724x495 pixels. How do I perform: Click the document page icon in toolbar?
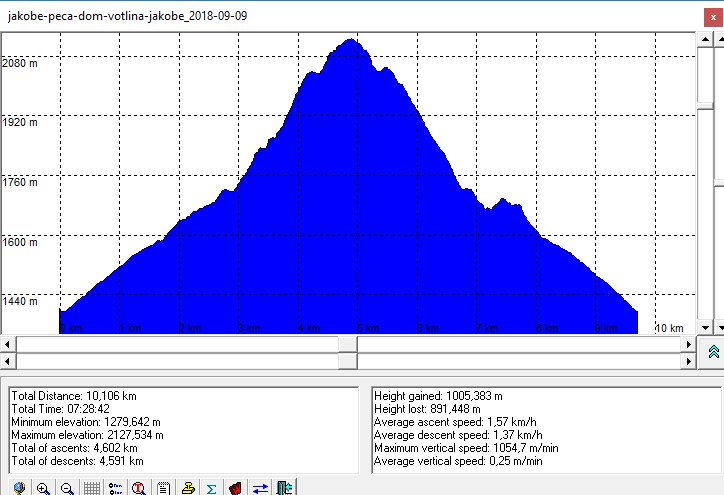pos(163,488)
